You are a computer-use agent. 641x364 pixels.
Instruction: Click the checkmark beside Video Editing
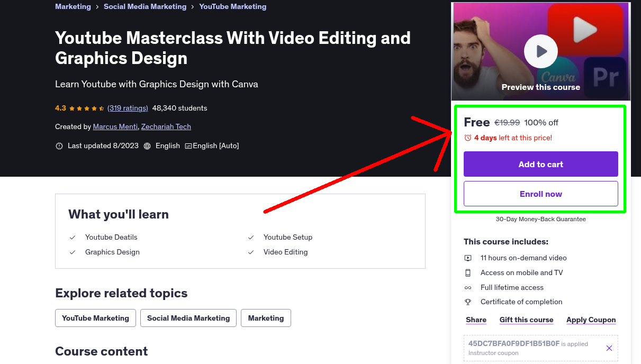click(251, 252)
